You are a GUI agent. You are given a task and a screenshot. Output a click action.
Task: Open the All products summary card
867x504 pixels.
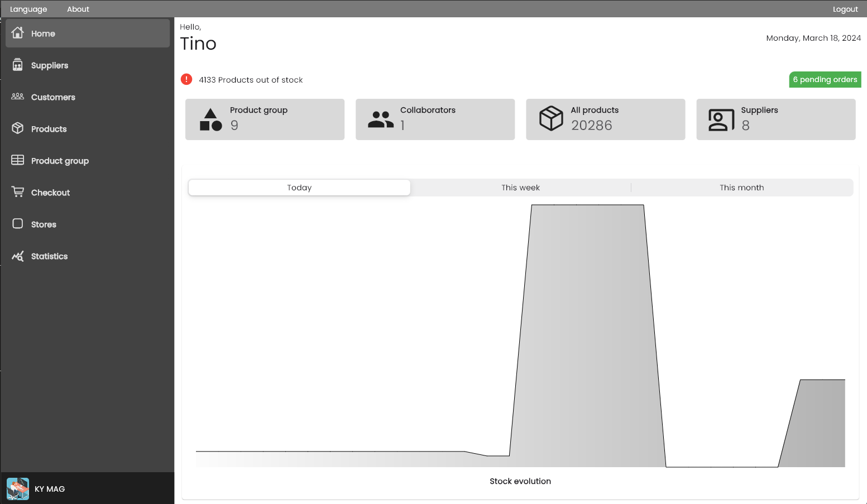click(x=606, y=119)
